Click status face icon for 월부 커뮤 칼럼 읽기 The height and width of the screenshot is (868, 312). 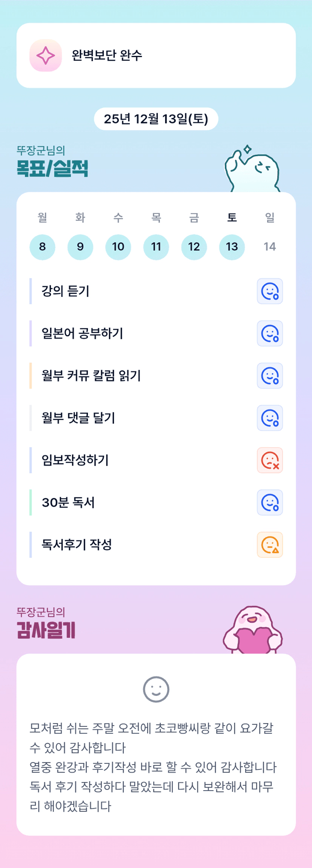270,376
